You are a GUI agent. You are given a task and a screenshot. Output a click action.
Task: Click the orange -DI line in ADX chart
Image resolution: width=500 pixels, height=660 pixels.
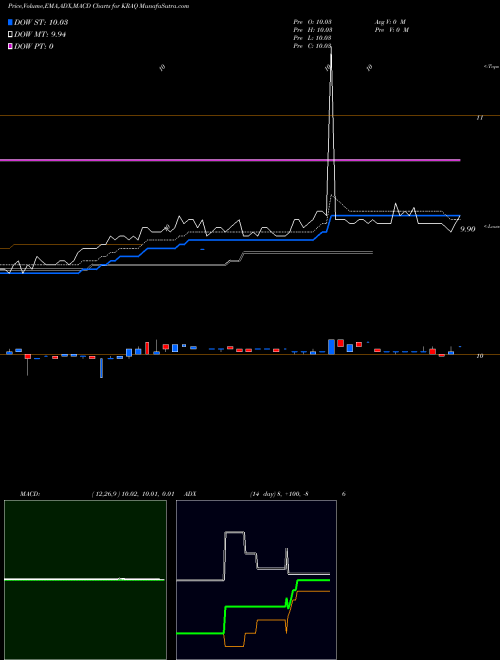(x=269, y=620)
